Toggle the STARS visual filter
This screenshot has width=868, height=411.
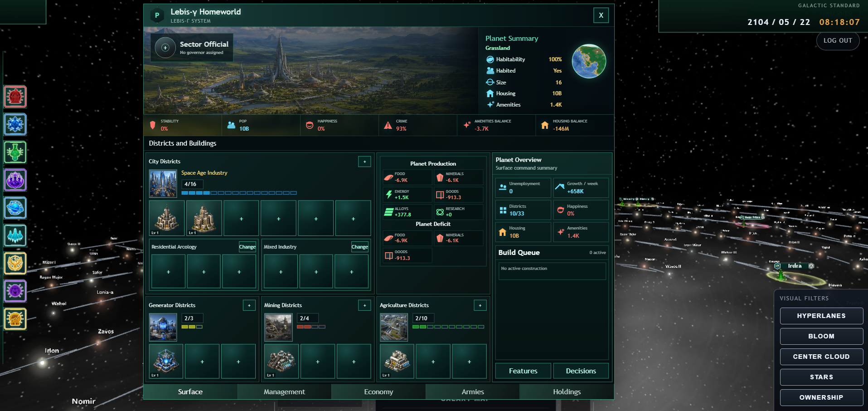click(821, 377)
